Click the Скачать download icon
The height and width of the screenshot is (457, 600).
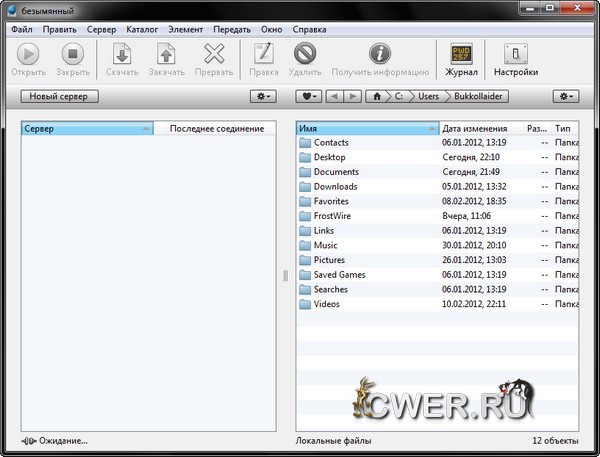[x=122, y=55]
